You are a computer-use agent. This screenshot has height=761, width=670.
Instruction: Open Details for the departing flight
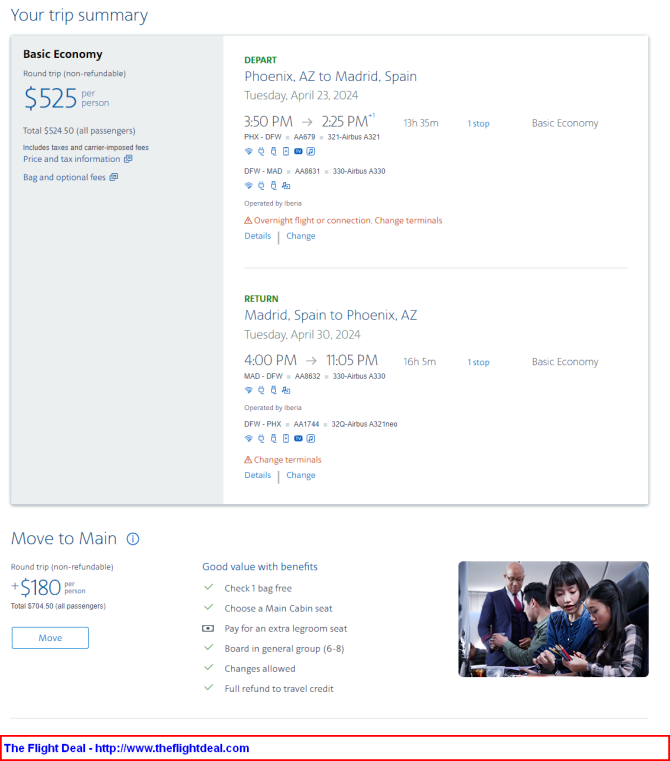coord(258,236)
